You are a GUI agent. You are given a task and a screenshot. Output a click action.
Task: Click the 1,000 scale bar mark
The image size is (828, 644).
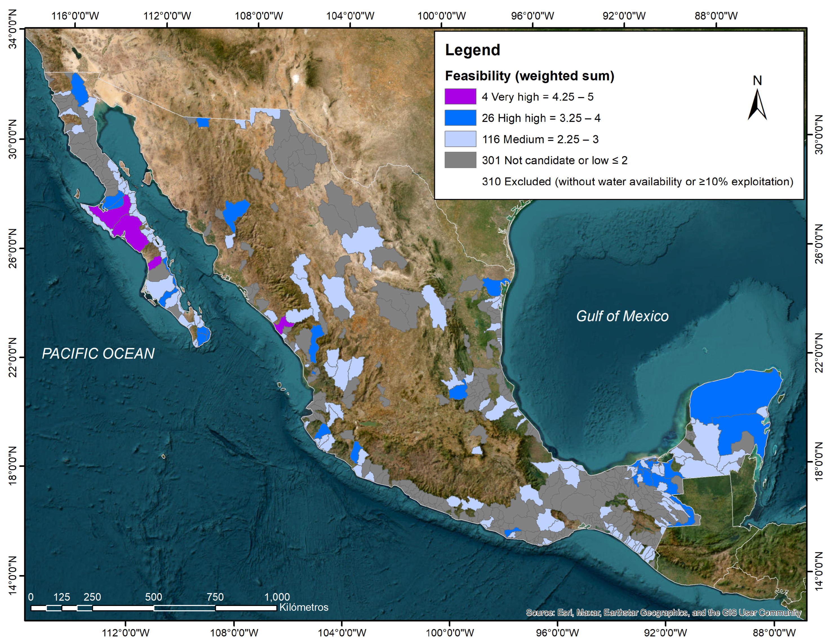coord(277,597)
